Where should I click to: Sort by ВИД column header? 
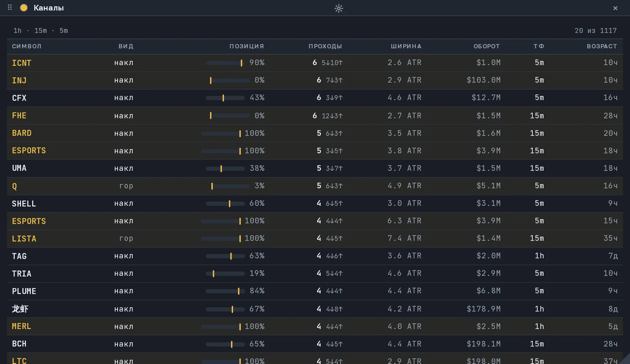126,46
